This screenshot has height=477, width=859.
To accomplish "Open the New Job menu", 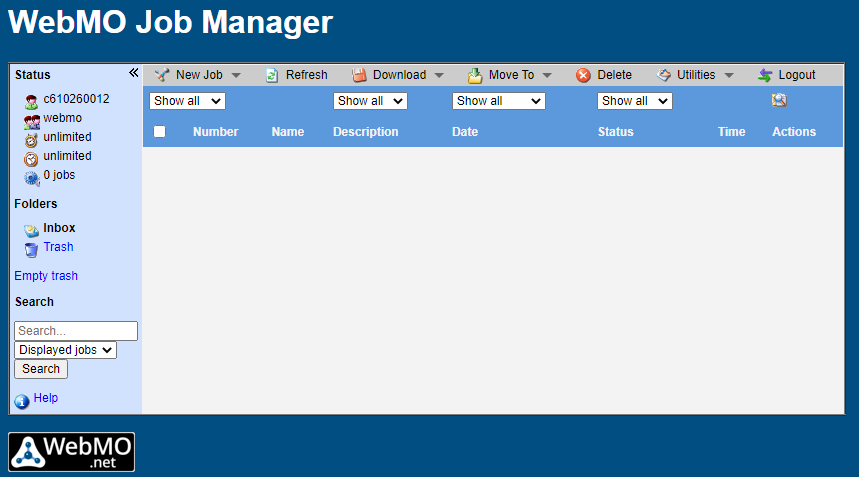I will [199, 75].
